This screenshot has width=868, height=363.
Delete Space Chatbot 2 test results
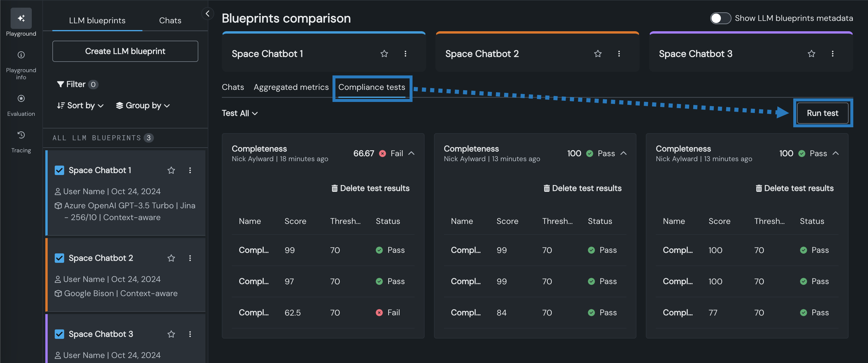coord(583,188)
